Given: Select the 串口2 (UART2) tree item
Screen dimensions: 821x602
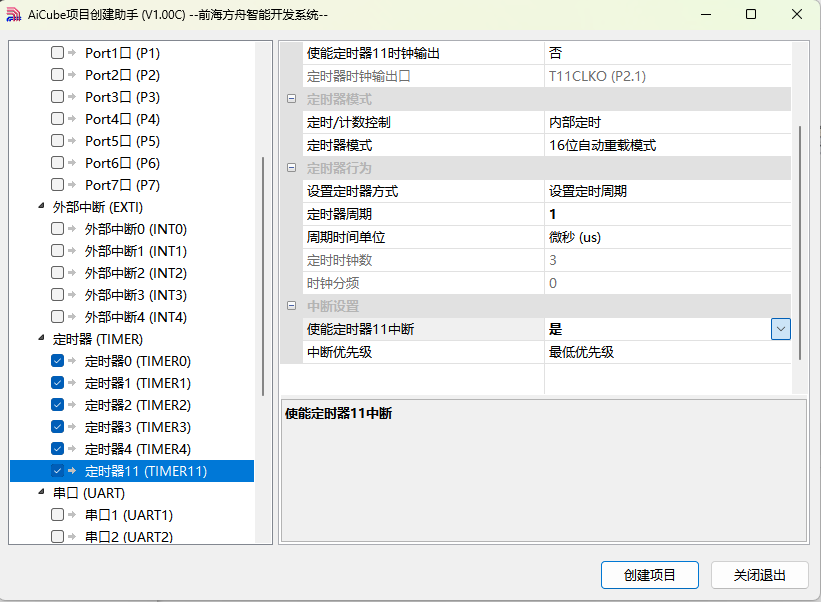Looking at the screenshot, I should click(x=128, y=537).
